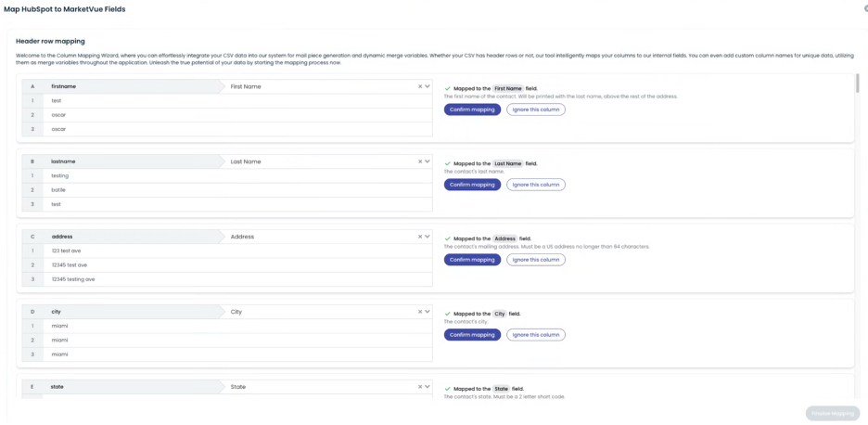Click the green checkmark beside First Name mapping

click(447, 89)
